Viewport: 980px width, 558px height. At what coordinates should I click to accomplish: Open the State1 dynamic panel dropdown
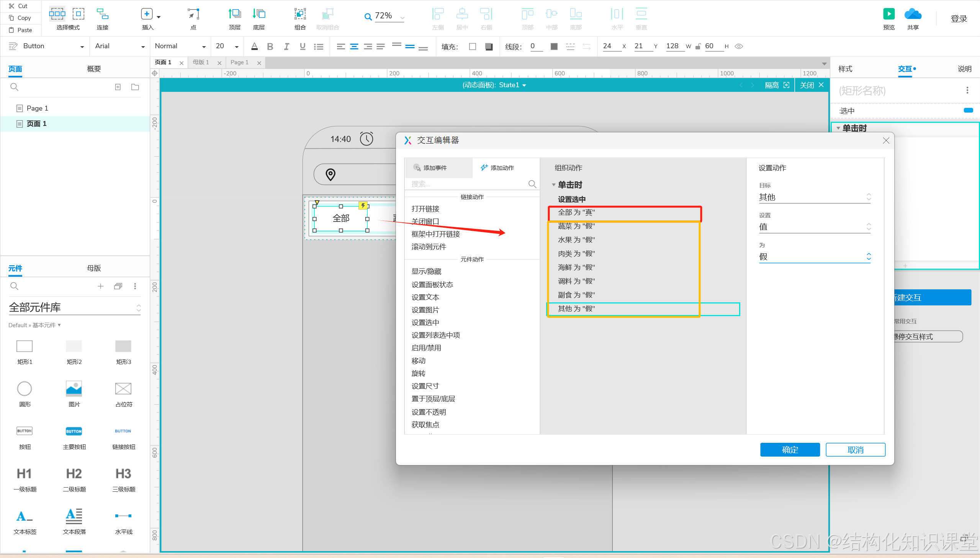coord(524,85)
